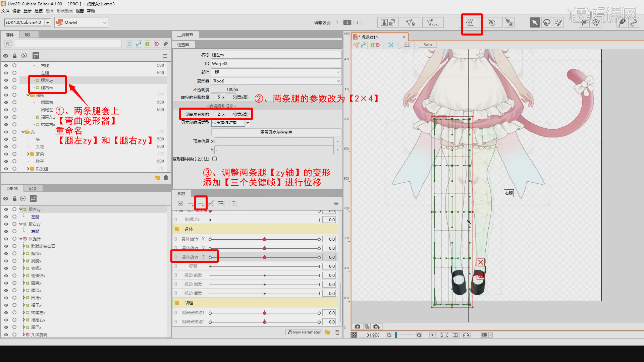Activate the Lasso selection tool

click(x=547, y=22)
